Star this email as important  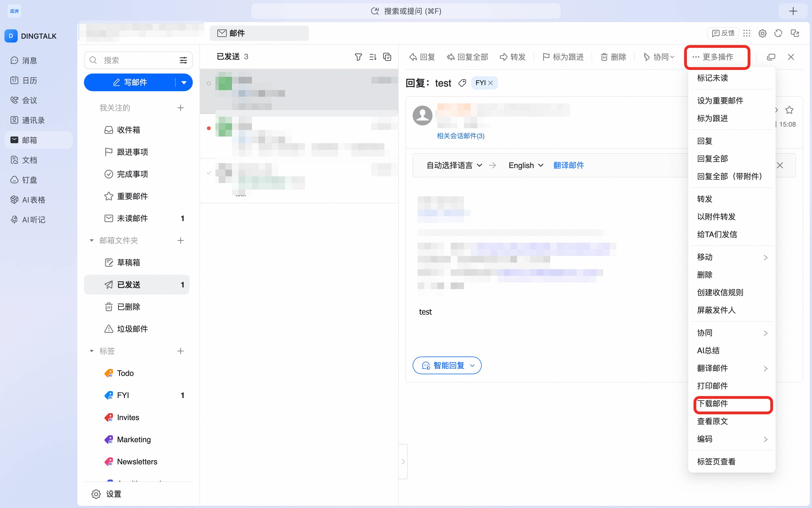tap(789, 110)
